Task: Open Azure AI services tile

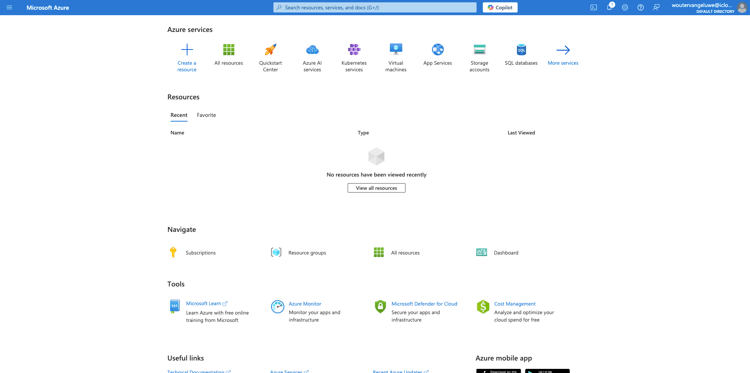Action: [312, 57]
